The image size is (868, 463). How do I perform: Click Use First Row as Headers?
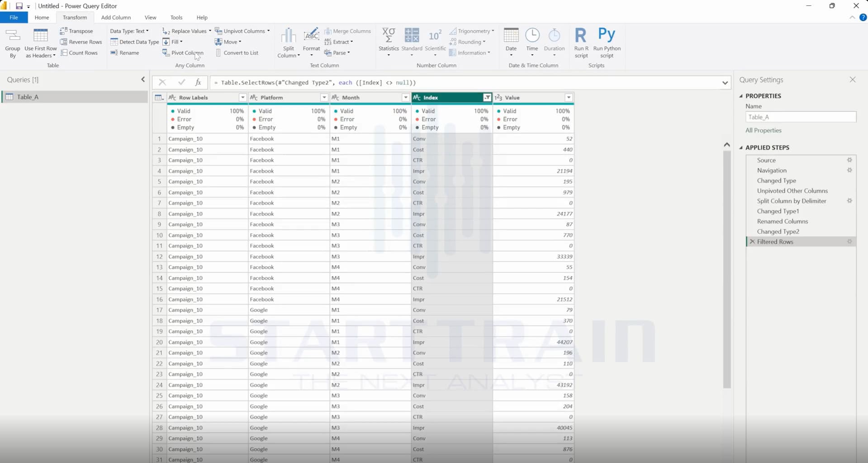point(41,43)
